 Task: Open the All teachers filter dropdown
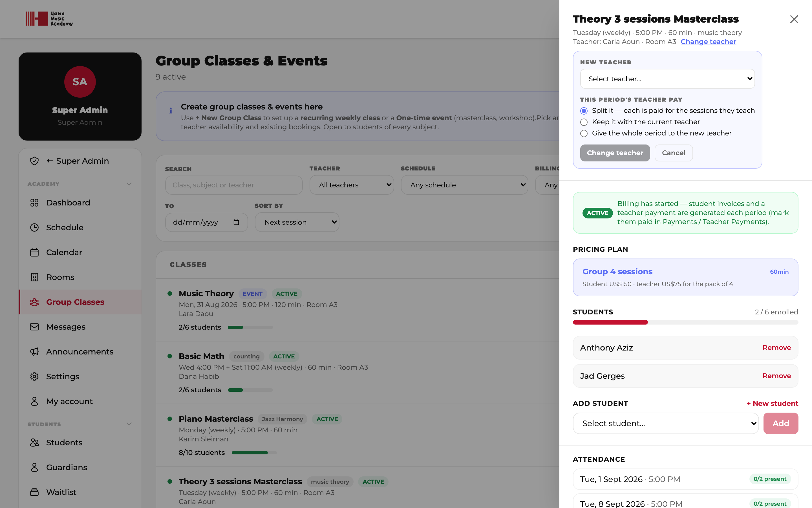click(352, 185)
